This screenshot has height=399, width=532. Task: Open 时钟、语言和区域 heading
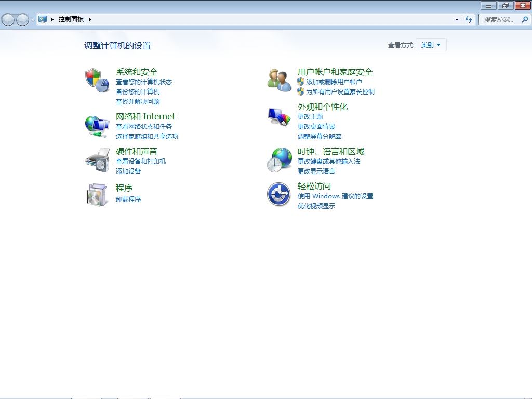(331, 151)
